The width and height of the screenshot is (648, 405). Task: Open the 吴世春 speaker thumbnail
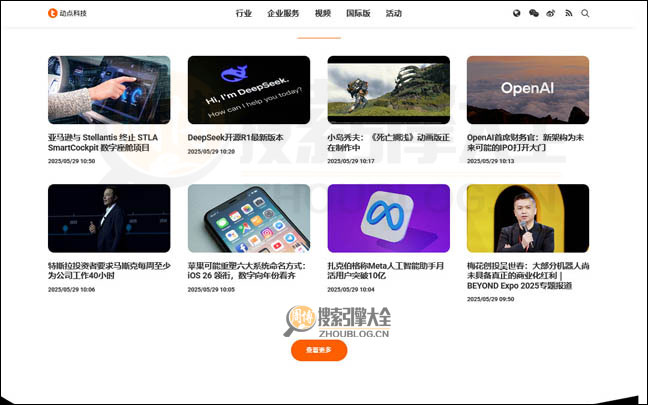click(528, 218)
